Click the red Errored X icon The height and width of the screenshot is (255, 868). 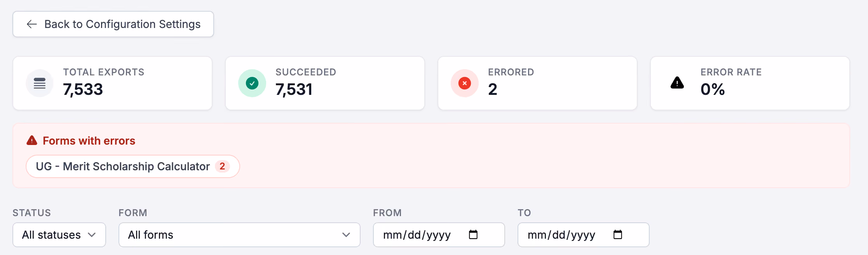pyautogui.click(x=465, y=83)
